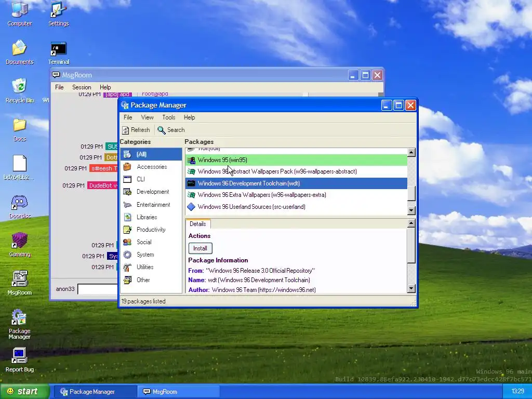The width and height of the screenshot is (532, 399).
Task: Select the Entertainment category
Action: 151,205
